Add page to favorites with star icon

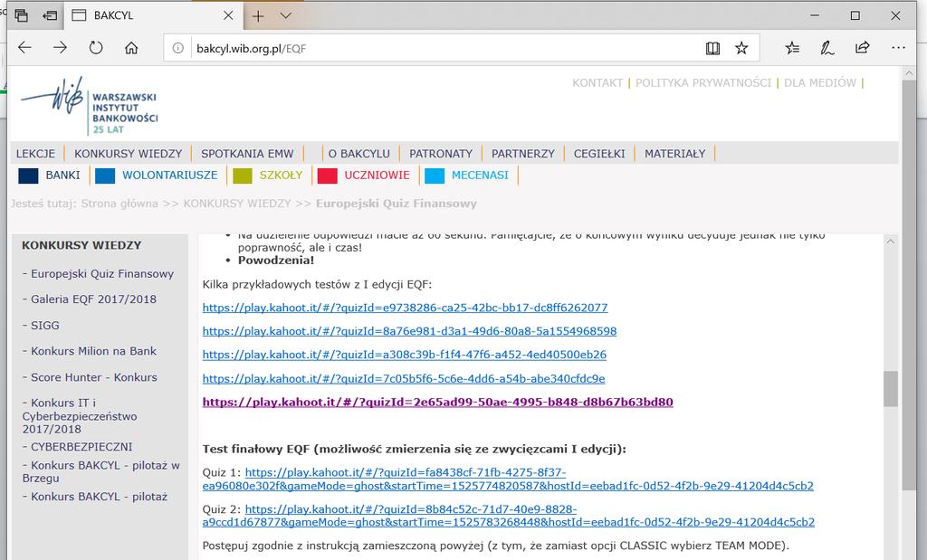pyautogui.click(x=741, y=49)
